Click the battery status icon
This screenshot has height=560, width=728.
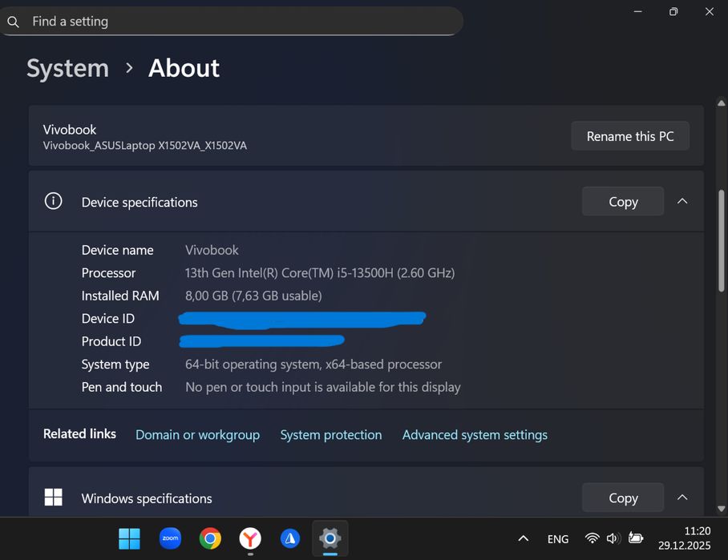(636, 538)
